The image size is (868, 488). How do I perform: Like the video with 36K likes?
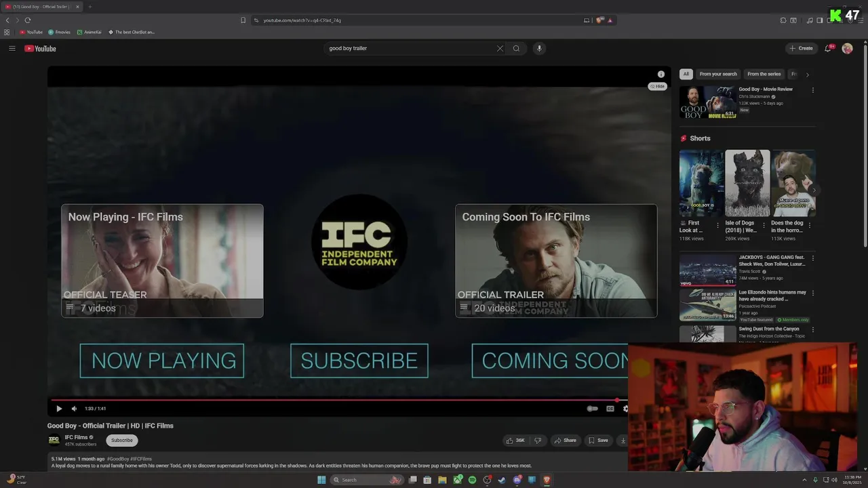pyautogui.click(x=515, y=441)
